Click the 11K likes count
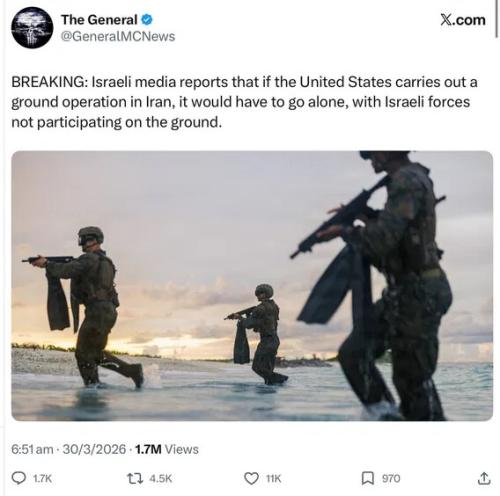500x496 pixels. point(274,479)
